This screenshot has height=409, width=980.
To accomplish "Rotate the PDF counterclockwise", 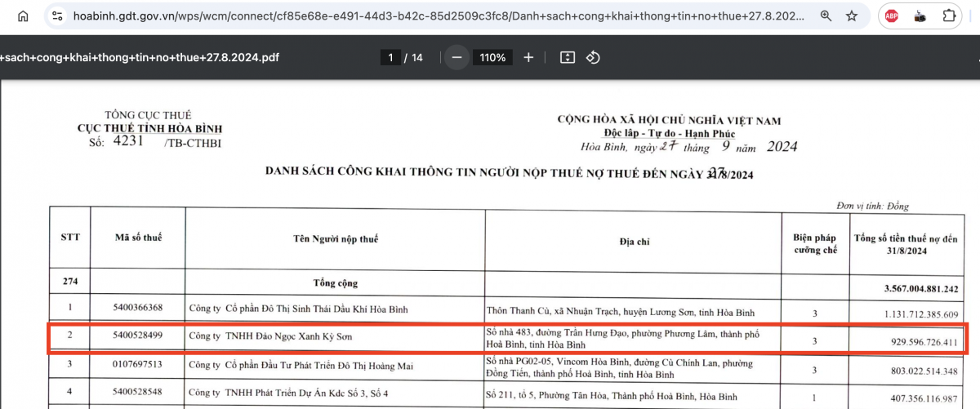I will click(594, 57).
